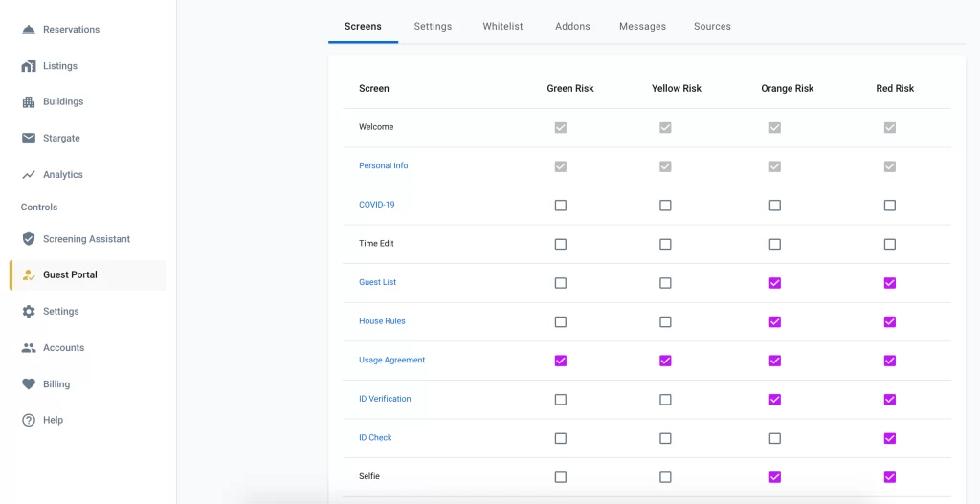Click the Analytics trend line icon
The image size is (980, 504).
(x=29, y=175)
